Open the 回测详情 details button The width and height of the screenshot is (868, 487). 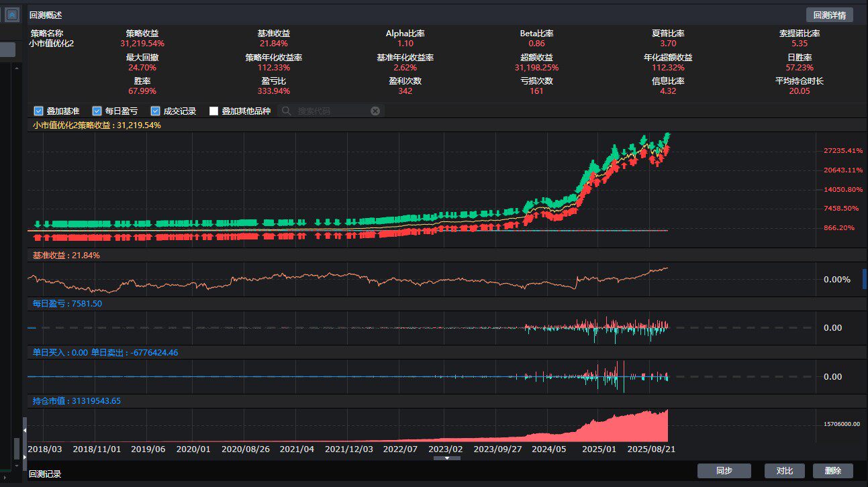click(830, 15)
